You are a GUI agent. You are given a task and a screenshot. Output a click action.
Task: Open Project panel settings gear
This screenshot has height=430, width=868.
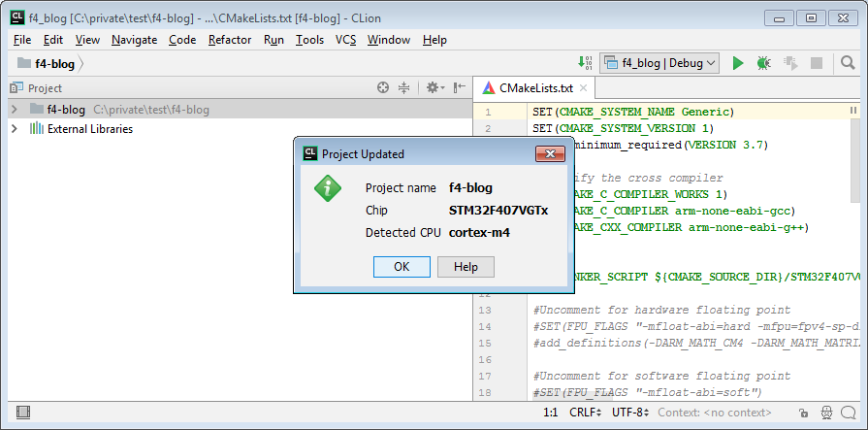pos(435,87)
